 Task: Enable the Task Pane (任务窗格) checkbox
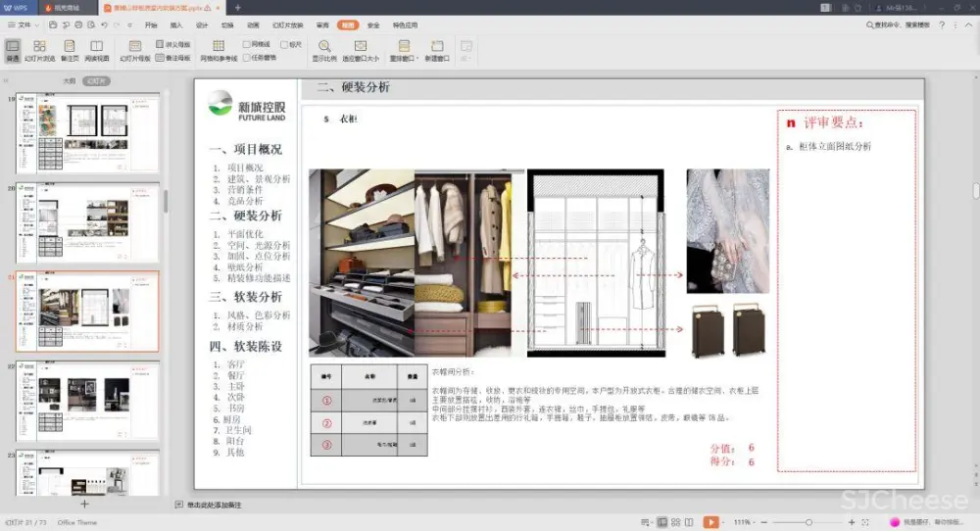point(247,58)
